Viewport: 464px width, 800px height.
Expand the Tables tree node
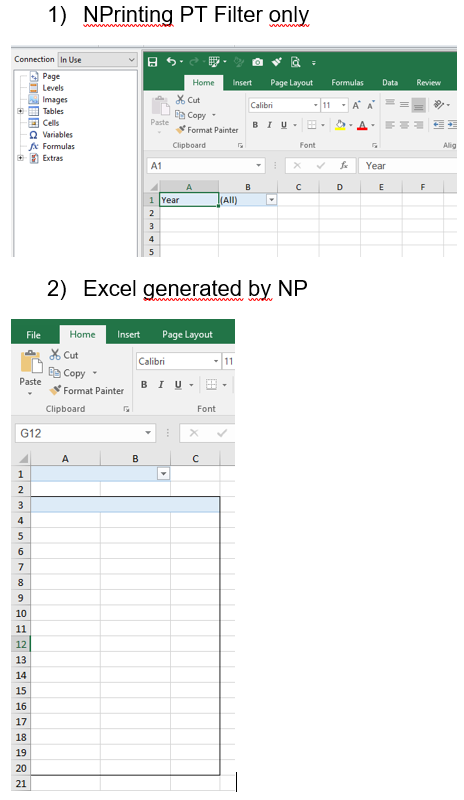(x=21, y=111)
